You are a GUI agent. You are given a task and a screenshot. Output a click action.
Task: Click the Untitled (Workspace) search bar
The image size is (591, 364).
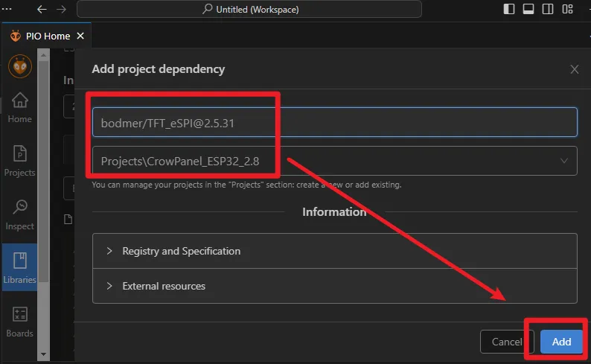(249, 9)
